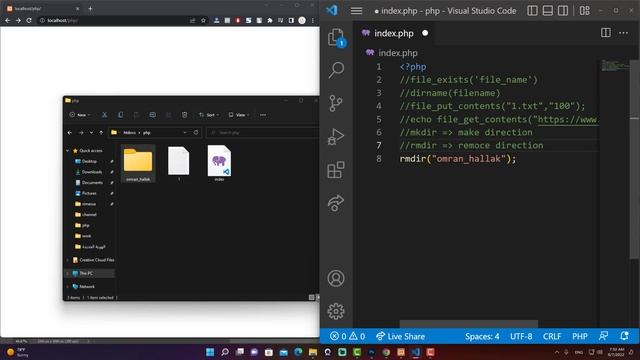640x360 pixels.
Task: Open View dropdown in File Explorer
Action: click(239, 115)
